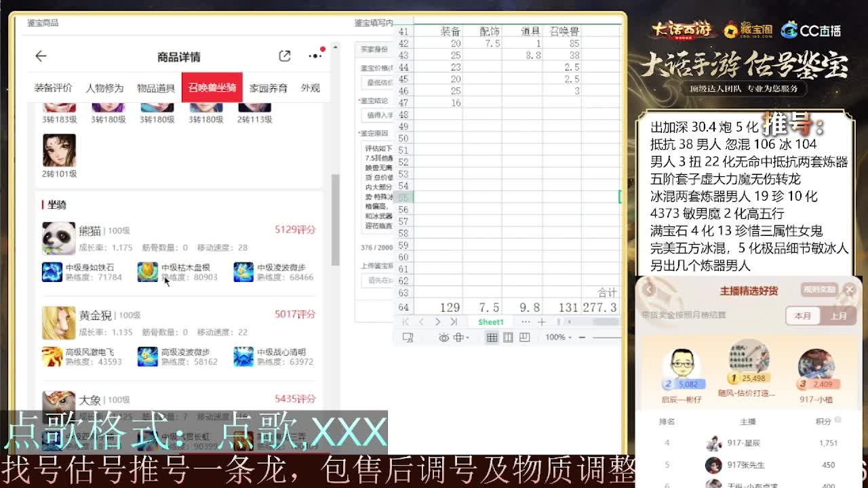This screenshot has width=868, height=488.
Task: Select the cell with sum 129
Action: click(x=438, y=308)
